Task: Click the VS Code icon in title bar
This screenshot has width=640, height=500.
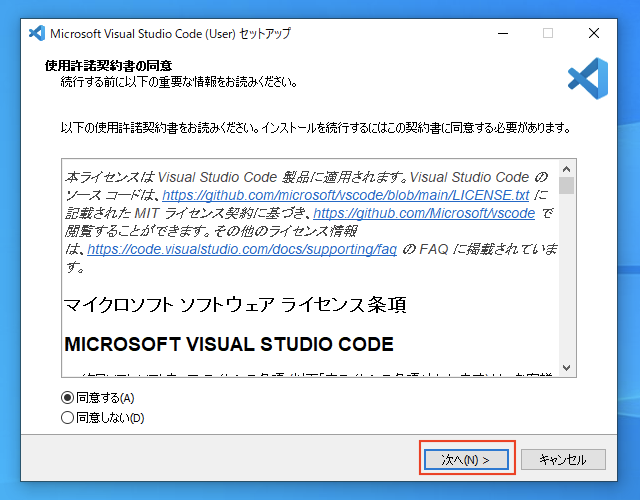Action: click(x=37, y=33)
